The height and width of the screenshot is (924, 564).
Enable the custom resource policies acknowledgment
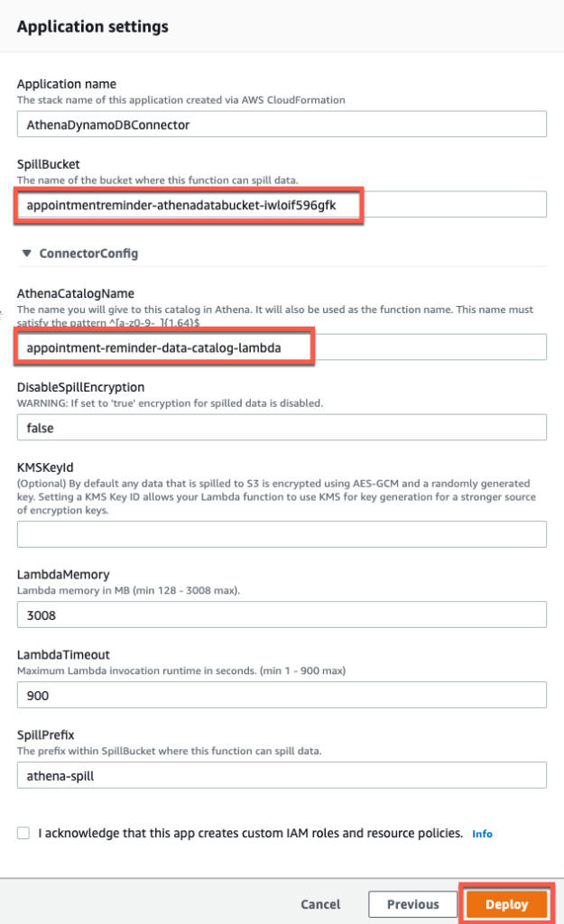(23, 833)
